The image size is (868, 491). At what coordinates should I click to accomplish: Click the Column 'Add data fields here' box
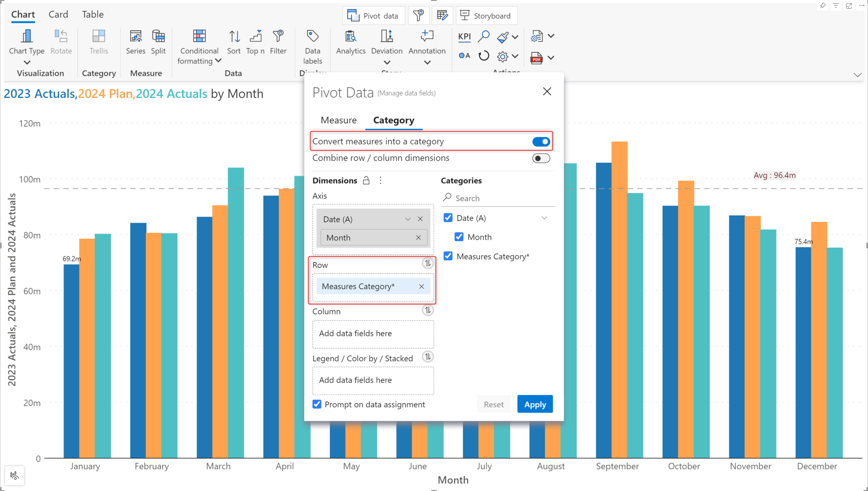tap(373, 334)
